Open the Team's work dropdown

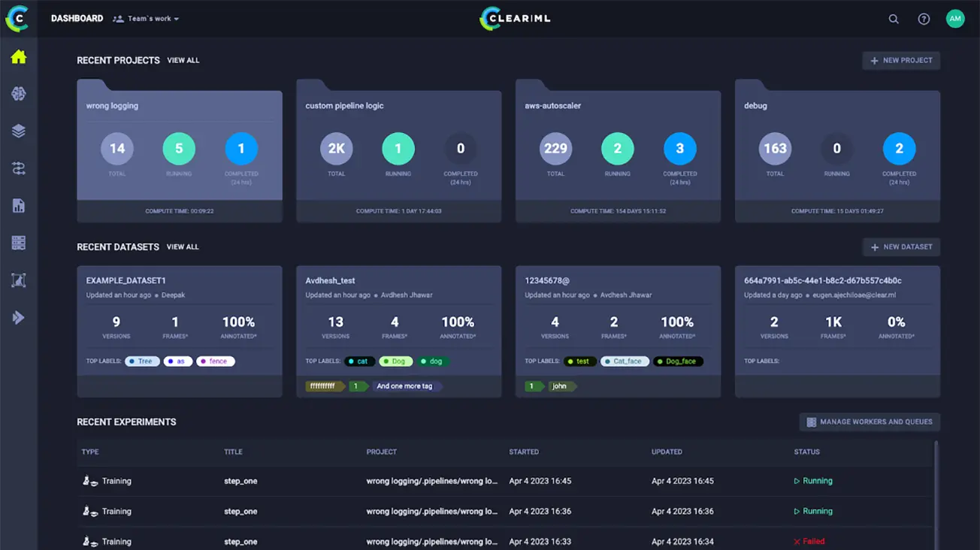pos(145,18)
